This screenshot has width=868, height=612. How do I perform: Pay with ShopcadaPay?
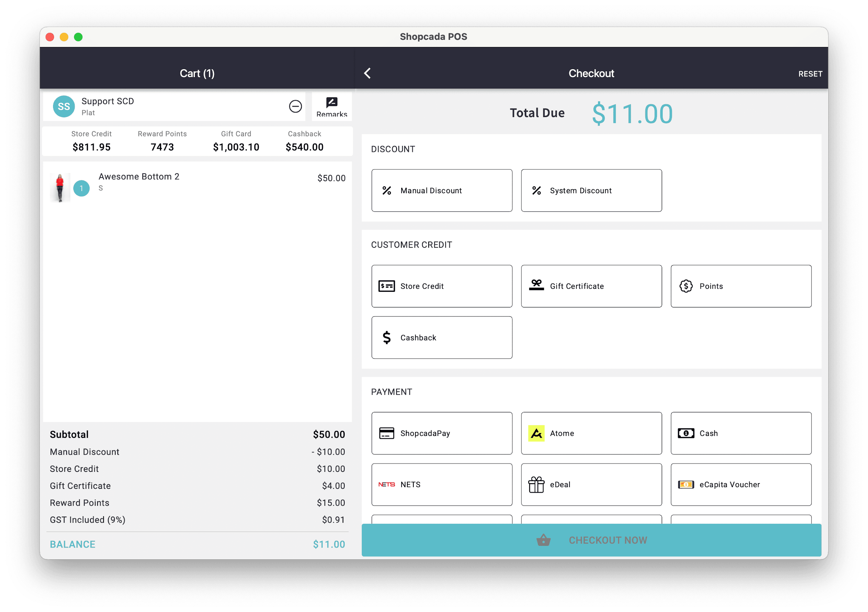tap(441, 433)
